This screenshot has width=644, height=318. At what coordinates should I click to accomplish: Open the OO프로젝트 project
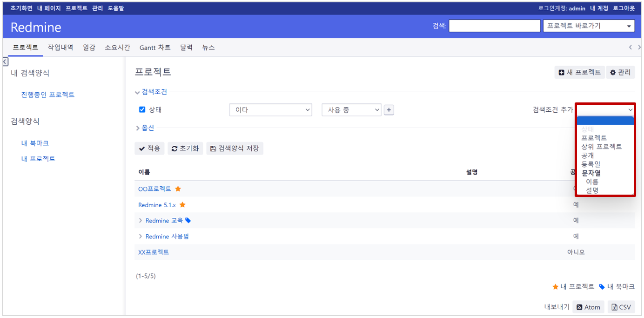(155, 189)
